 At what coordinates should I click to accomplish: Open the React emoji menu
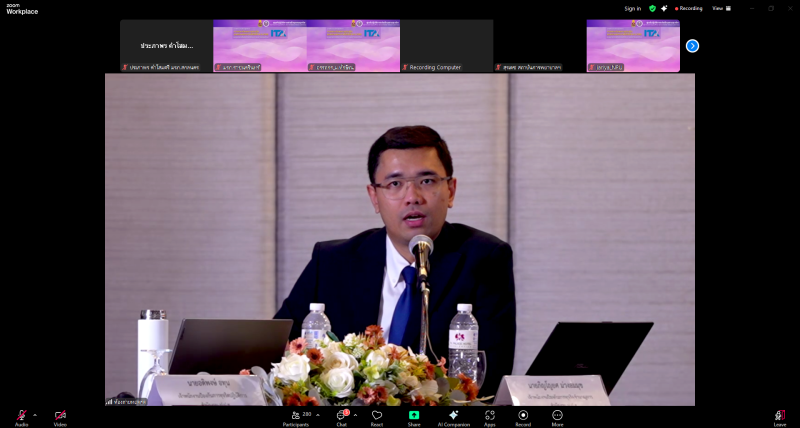point(377,415)
